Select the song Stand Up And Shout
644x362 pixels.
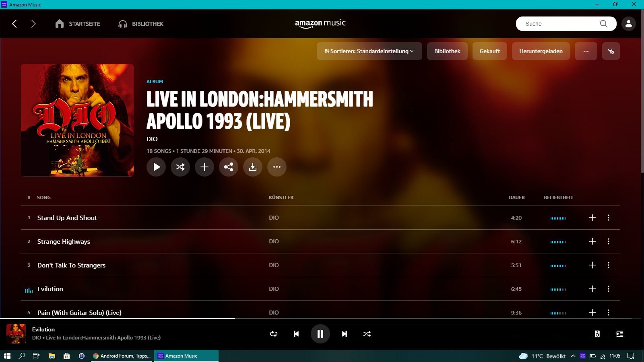(x=67, y=218)
